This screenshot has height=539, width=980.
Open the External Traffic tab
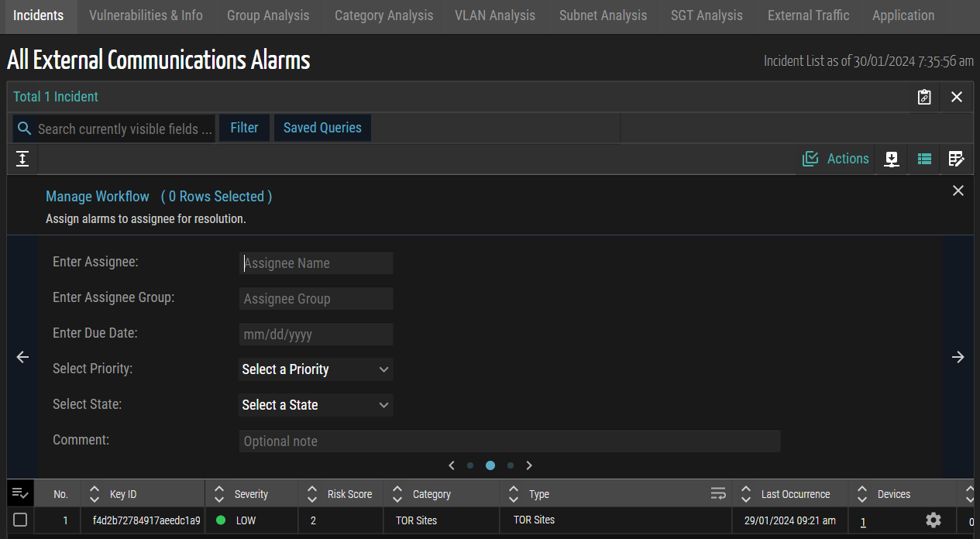coord(808,15)
